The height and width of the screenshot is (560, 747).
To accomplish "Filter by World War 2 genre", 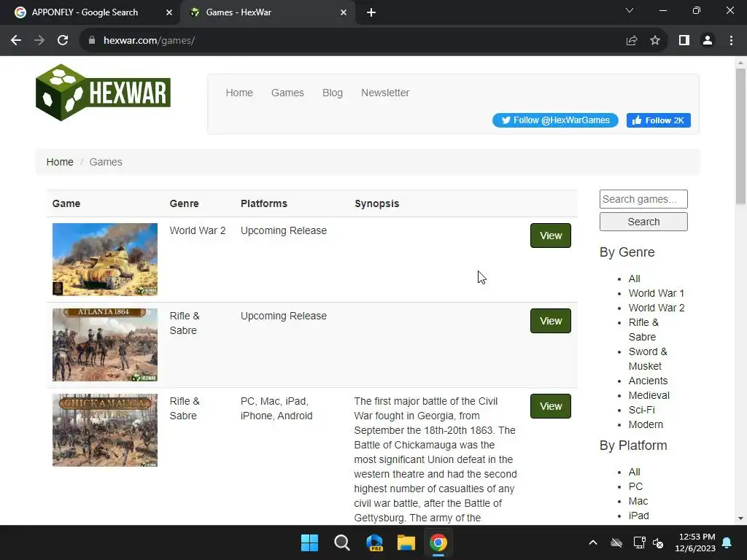I will click(657, 308).
